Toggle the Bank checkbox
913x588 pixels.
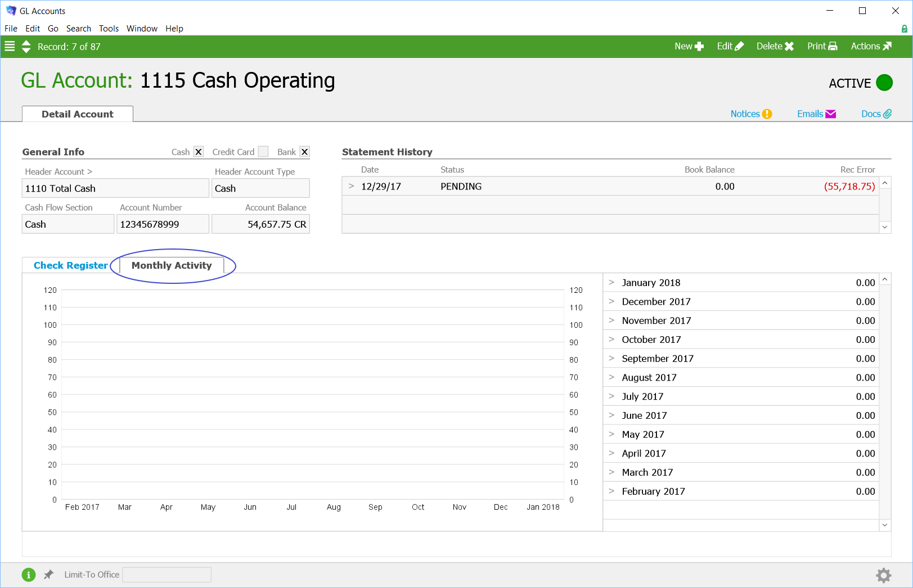point(304,152)
